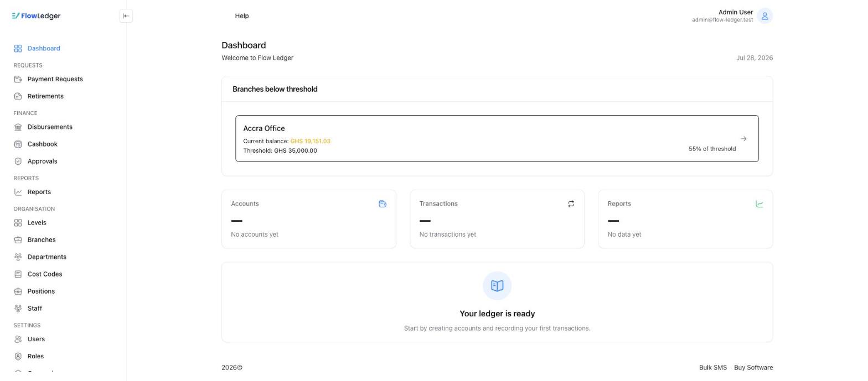Click 'No transactions yet' text
Viewport: 868px width, 381px height.
[448, 234]
